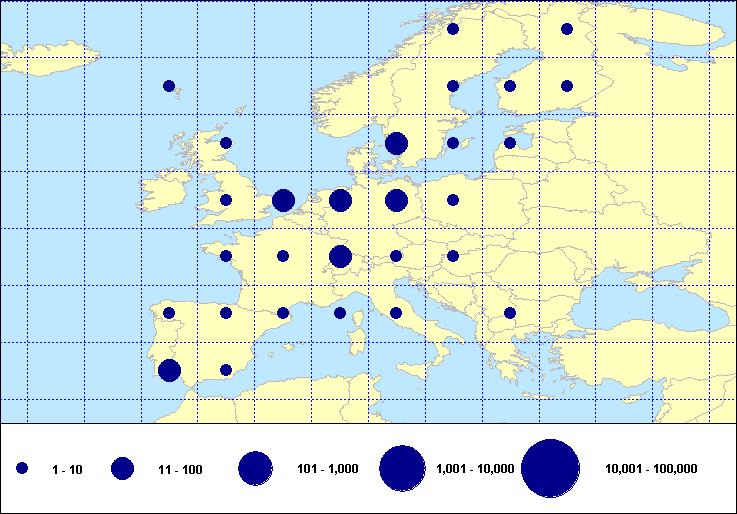Select the large circle over Denmark
737x514 pixels.
(x=396, y=143)
